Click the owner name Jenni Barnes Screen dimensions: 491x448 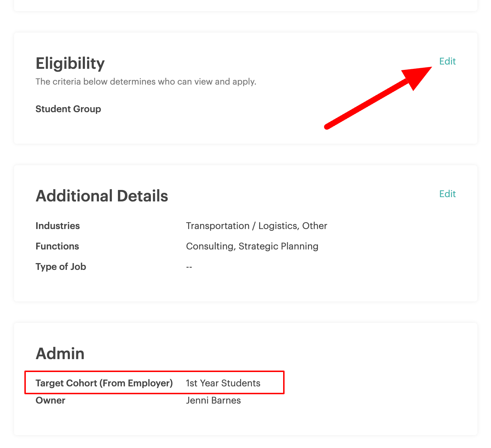[213, 400]
